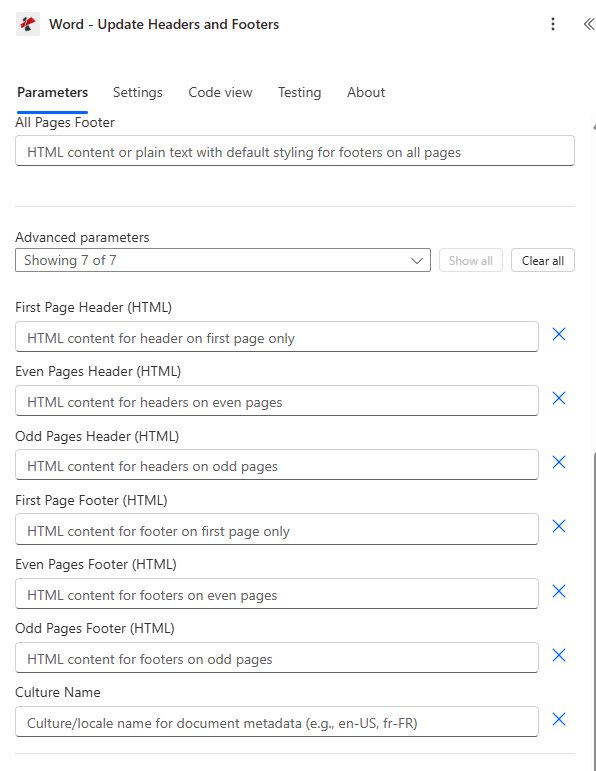596x771 pixels.
Task: Remove Odd Pages Header parameter with X
Action: tap(559, 462)
